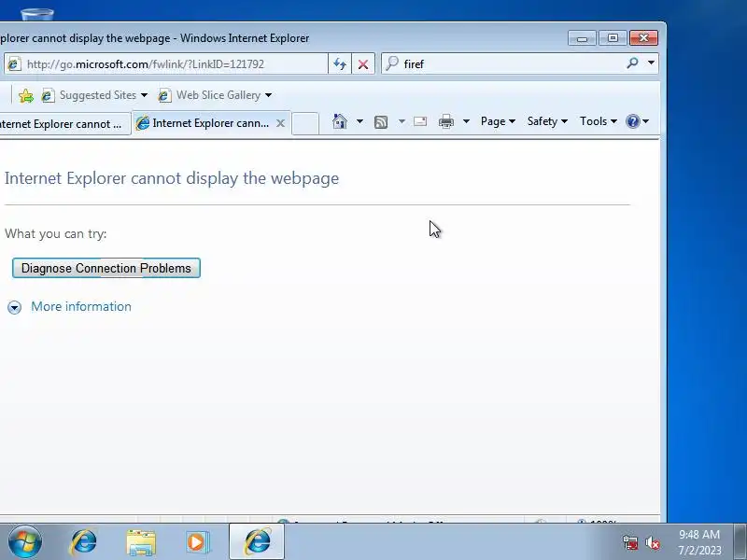The image size is (747, 560).
Task: Close the active tab with its X
Action: tap(281, 123)
